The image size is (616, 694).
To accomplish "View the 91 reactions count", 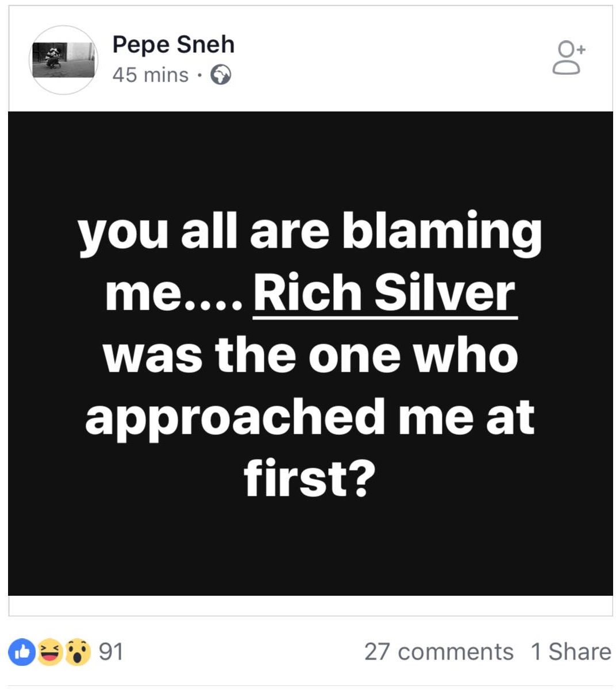I will (111, 652).
